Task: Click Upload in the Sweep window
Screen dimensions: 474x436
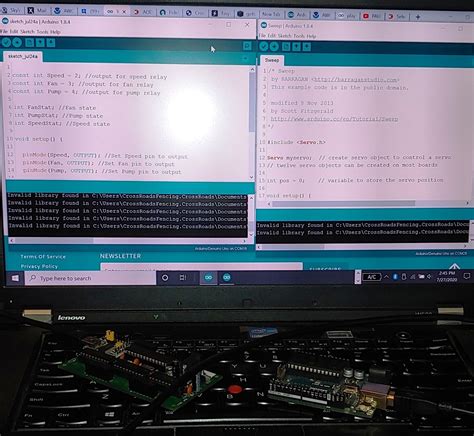Action: tap(274, 46)
